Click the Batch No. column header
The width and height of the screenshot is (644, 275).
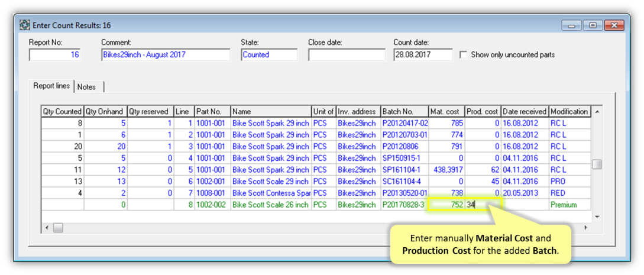pos(404,111)
